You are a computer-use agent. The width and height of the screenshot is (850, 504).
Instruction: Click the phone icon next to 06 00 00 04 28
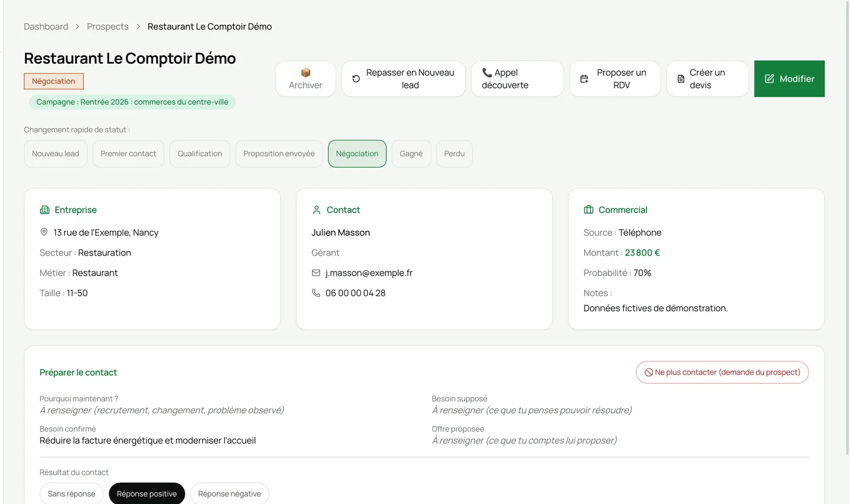pos(316,293)
